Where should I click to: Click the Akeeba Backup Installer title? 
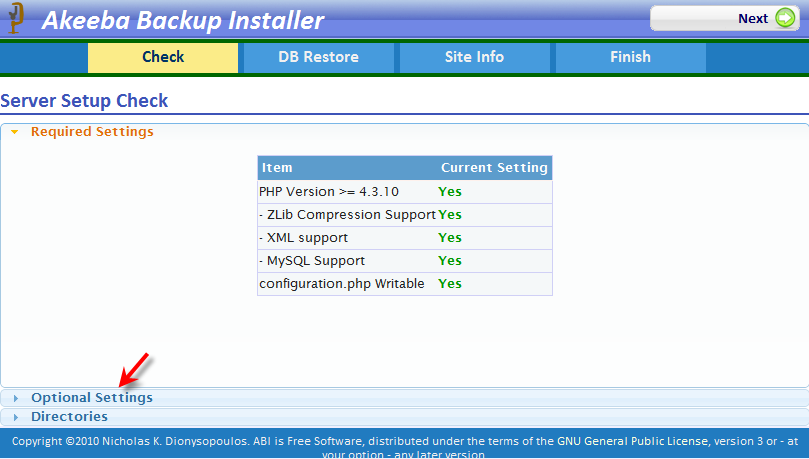coord(183,20)
